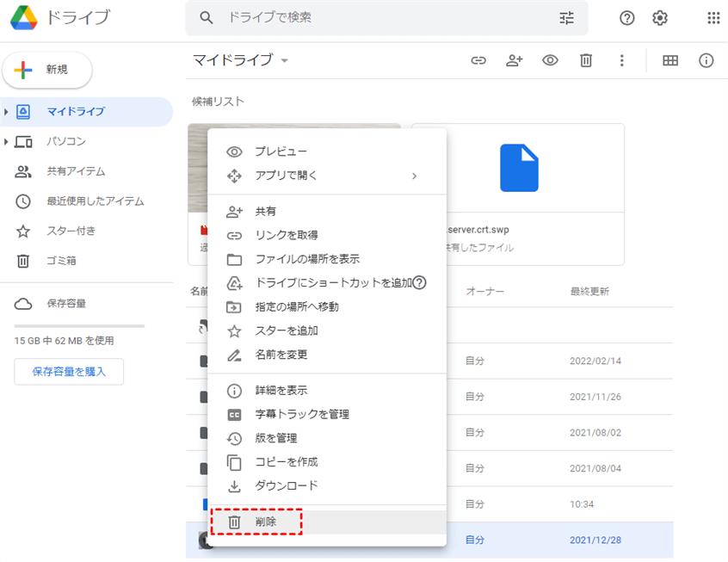Click the 保存容量を購入 button

[69, 372]
